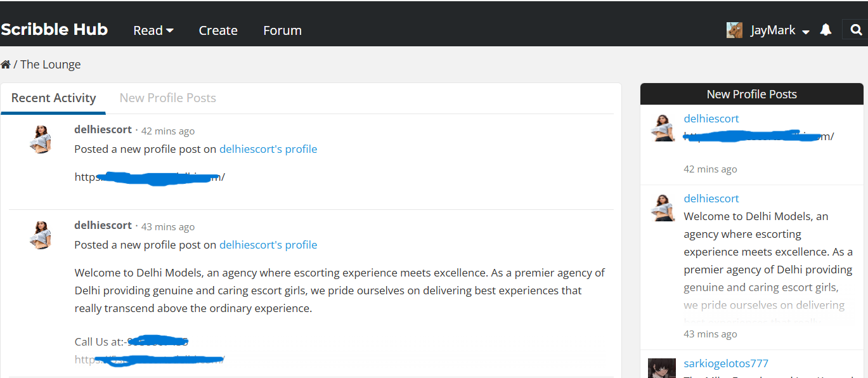Viewport: 868px width, 378px height.
Task: Click the first delhiescort avatar in the sidebar
Action: 663,127
